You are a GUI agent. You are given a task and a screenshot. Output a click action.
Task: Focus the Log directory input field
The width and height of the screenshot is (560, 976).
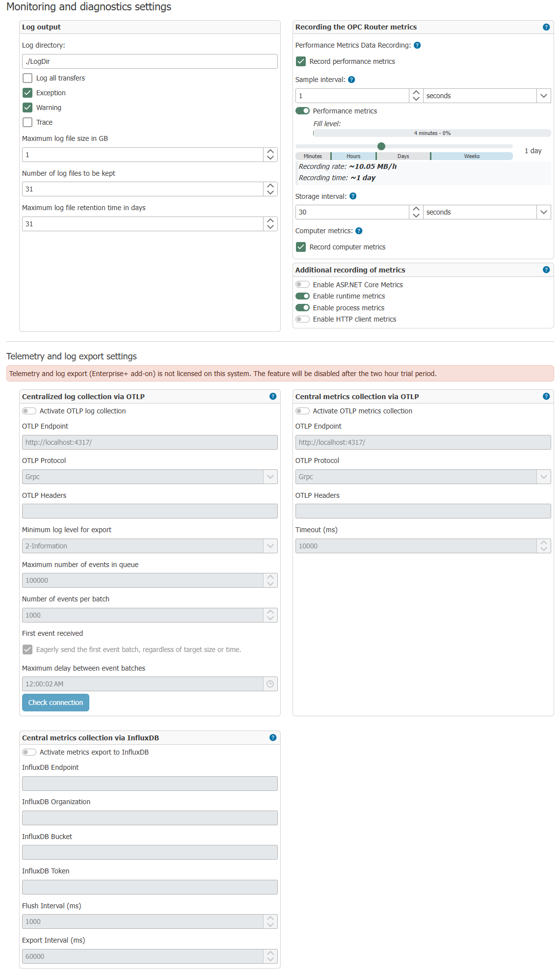(x=150, y=61)
